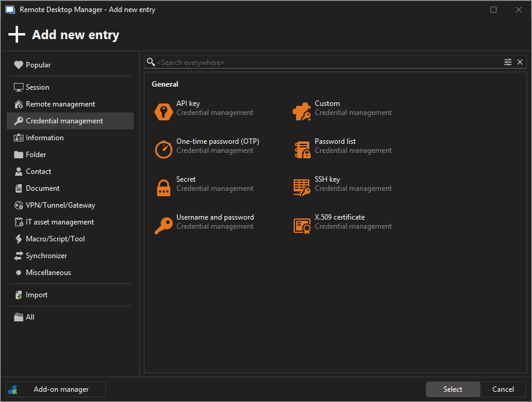Choose X.509 certificate label
Viewport: 532px width, 402px height.
(x=339, y=217)
